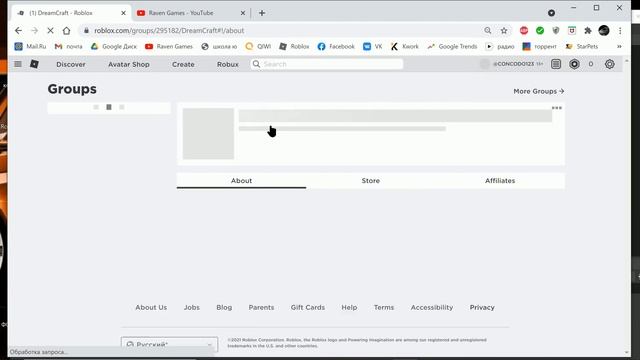
Task: Open the zoom magnifier in address bar
Action: (488, 31)
